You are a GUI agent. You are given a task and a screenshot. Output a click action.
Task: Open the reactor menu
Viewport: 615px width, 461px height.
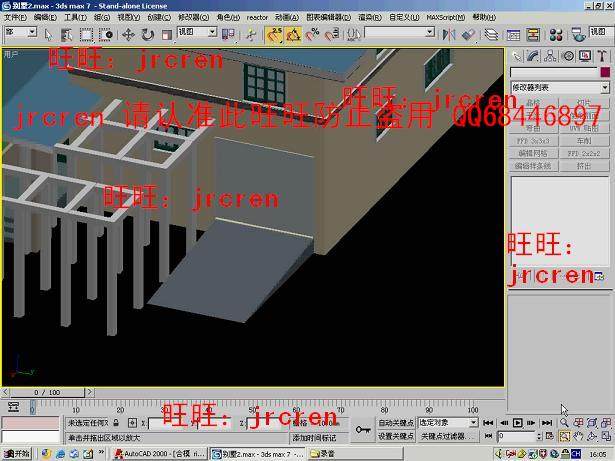pyautogui.click(x=257, y=18)
